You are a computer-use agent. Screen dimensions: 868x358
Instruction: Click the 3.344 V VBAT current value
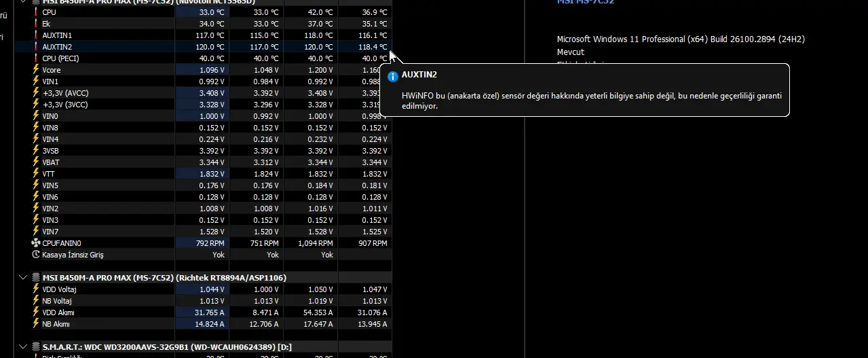212,162
